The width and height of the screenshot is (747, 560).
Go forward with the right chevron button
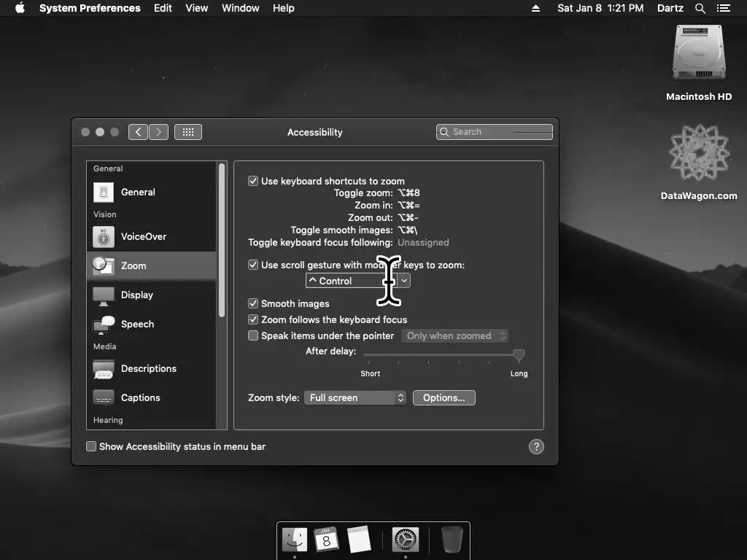[158, 132]
